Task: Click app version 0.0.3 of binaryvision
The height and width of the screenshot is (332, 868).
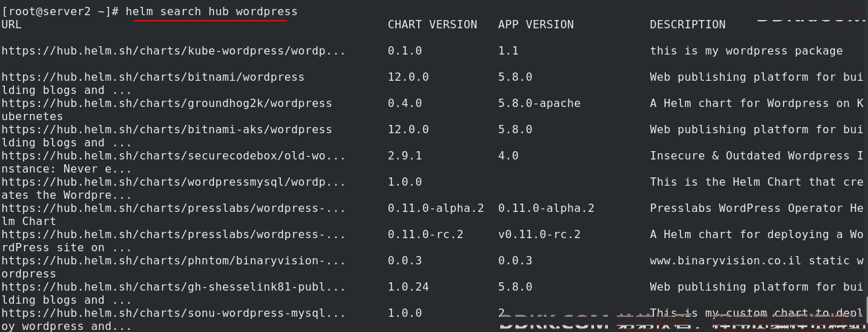Action: click(515, 260)
